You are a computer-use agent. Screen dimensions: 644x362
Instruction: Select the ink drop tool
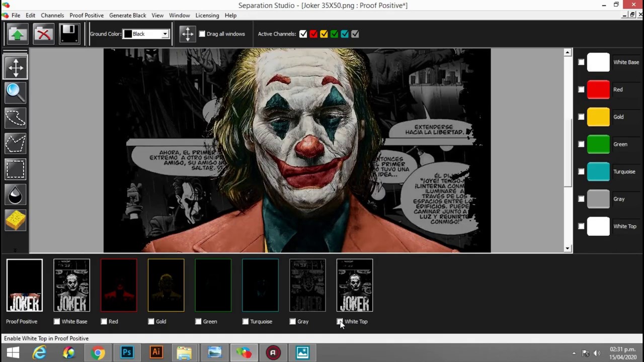tap(15, 196)
